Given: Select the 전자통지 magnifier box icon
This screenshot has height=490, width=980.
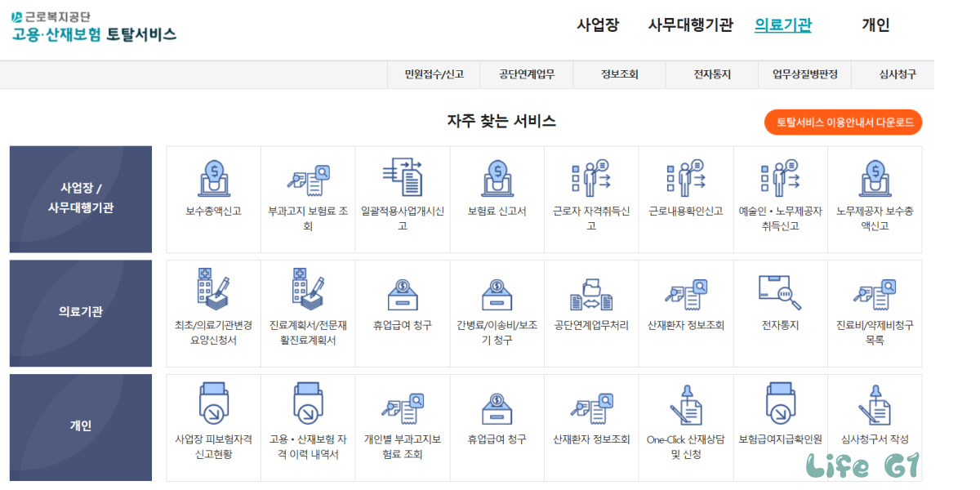Looking at the screenshot, I should pyautogui.click(x=780, y=292).
